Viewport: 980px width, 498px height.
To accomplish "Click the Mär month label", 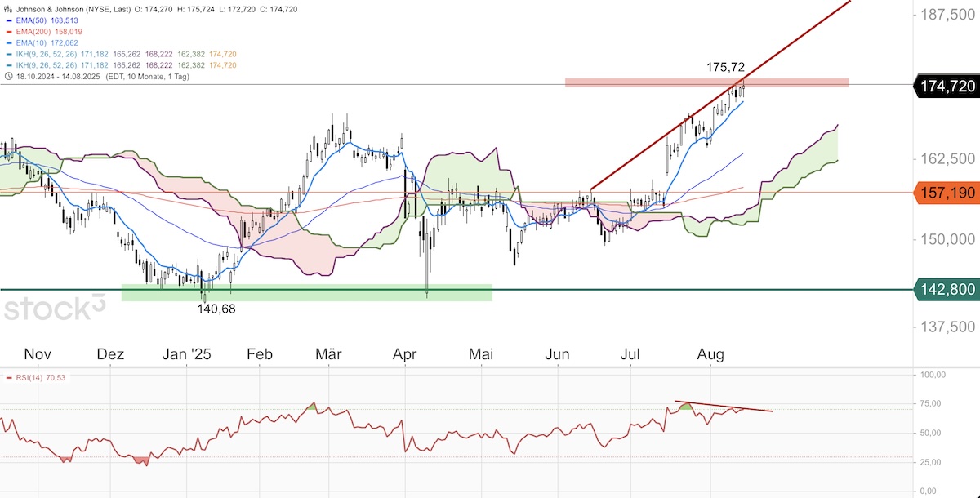I will click(x=328, y=354).
